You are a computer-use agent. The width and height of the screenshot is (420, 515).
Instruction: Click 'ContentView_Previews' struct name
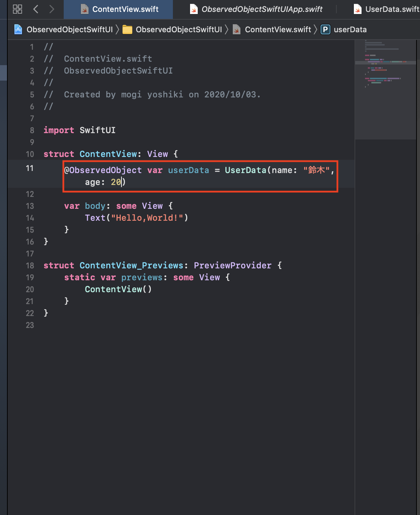pos(132,266)
